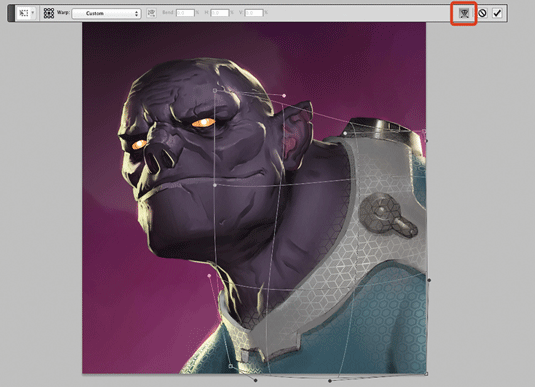Viewport: 535px width, 387px height.
Task: Commit the transform with the checkmark
Action: click(497, 13)
